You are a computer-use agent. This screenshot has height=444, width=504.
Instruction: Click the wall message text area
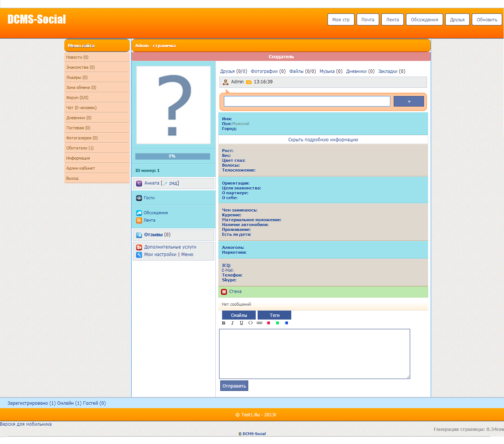pyautogui.click(x=314, y=354)
